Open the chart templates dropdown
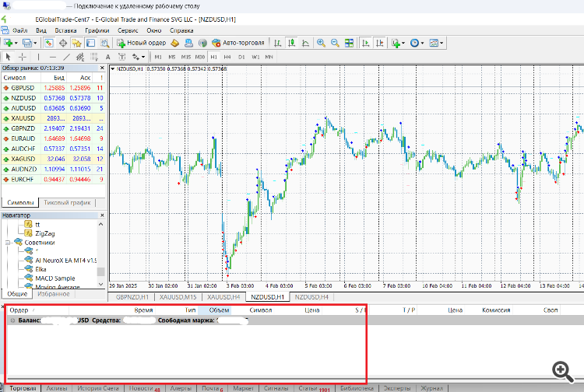The width and height of the screenshot is (584, 392). point(441,43)
